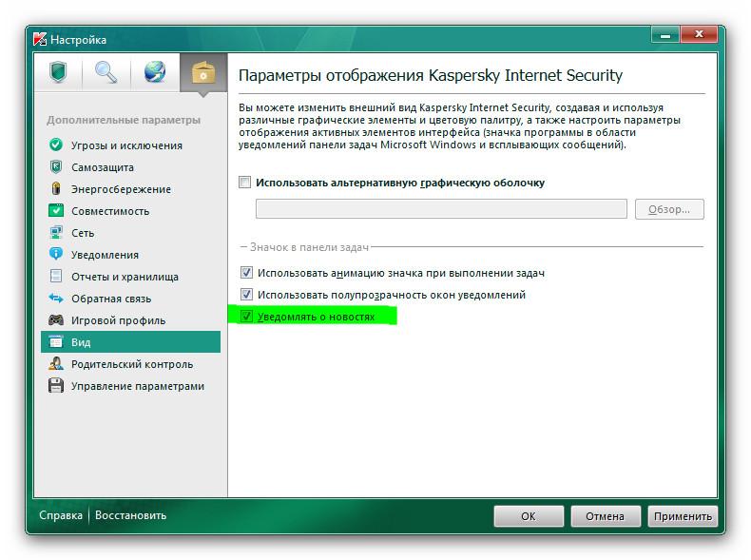The width and height of the screenshot is (751, 560).
Task: Open Отчеты и хранилища section
Action: pos(130,277)
